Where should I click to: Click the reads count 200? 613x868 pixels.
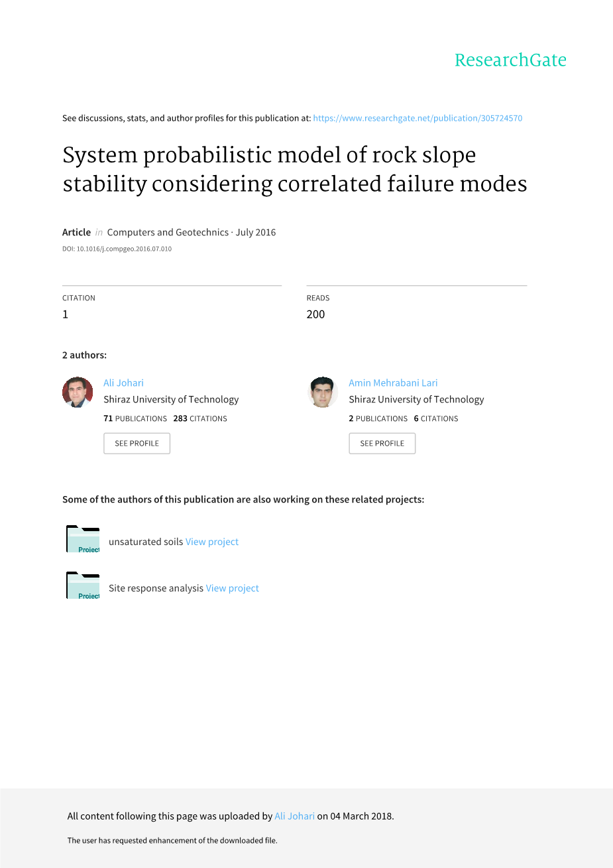[x=315, y=314]
